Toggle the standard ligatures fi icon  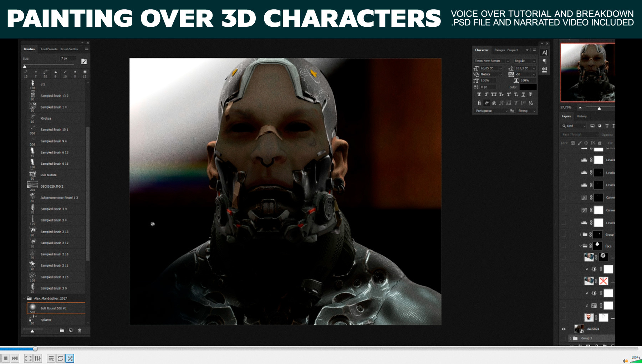(x=479, y=103)
